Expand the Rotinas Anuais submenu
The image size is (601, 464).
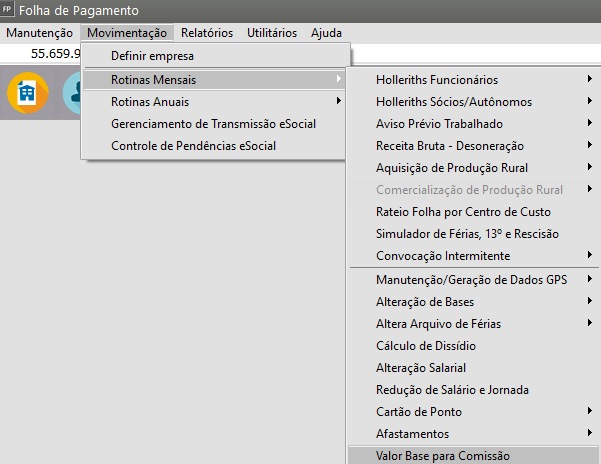[x=150, y=101]
